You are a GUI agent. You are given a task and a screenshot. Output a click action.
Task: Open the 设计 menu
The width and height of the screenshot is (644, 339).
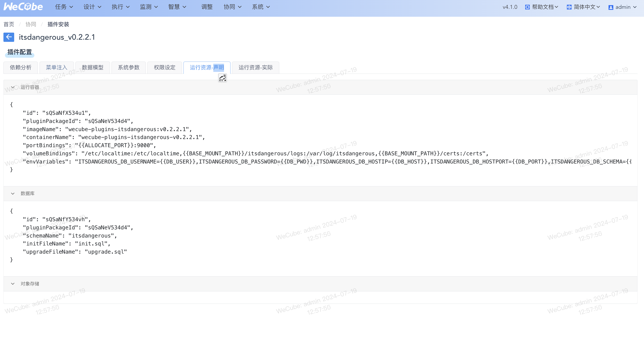point(92,7)
